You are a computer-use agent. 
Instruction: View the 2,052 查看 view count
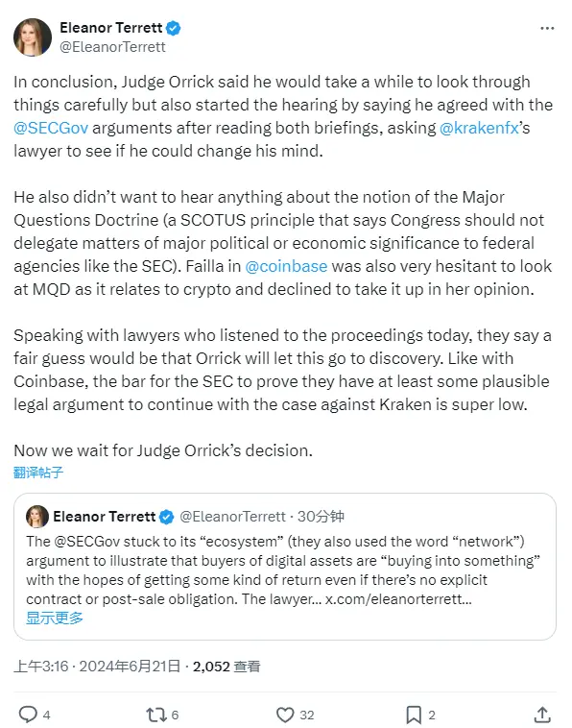click(226, 667)
